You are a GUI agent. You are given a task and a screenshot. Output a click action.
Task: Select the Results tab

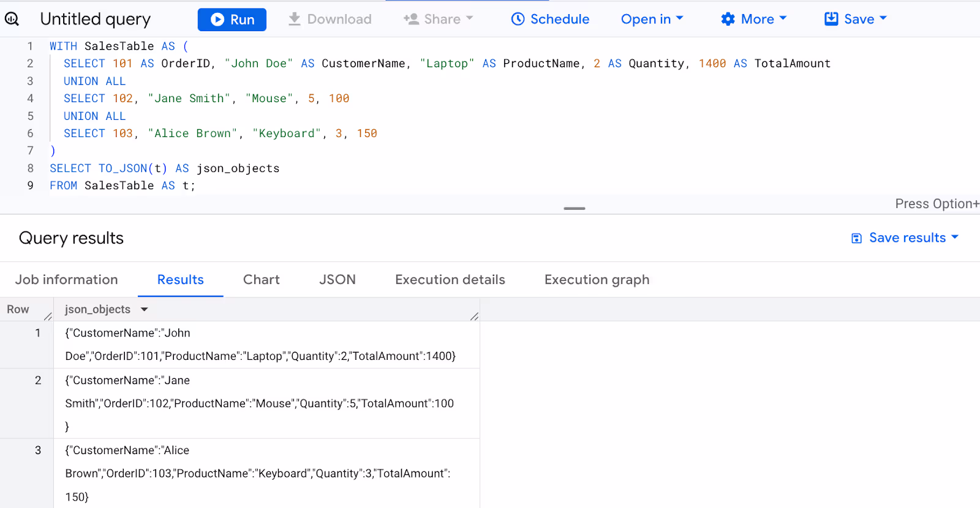(181, 280)
